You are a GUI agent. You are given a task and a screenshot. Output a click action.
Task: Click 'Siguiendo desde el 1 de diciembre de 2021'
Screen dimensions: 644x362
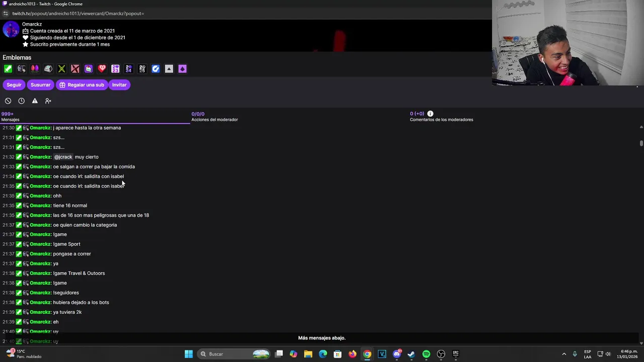tap(77, 38)
